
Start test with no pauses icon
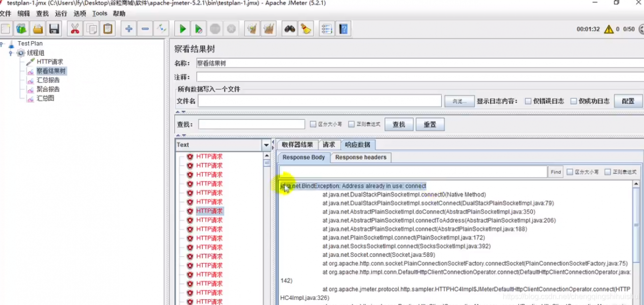click(x=199, y=29)
